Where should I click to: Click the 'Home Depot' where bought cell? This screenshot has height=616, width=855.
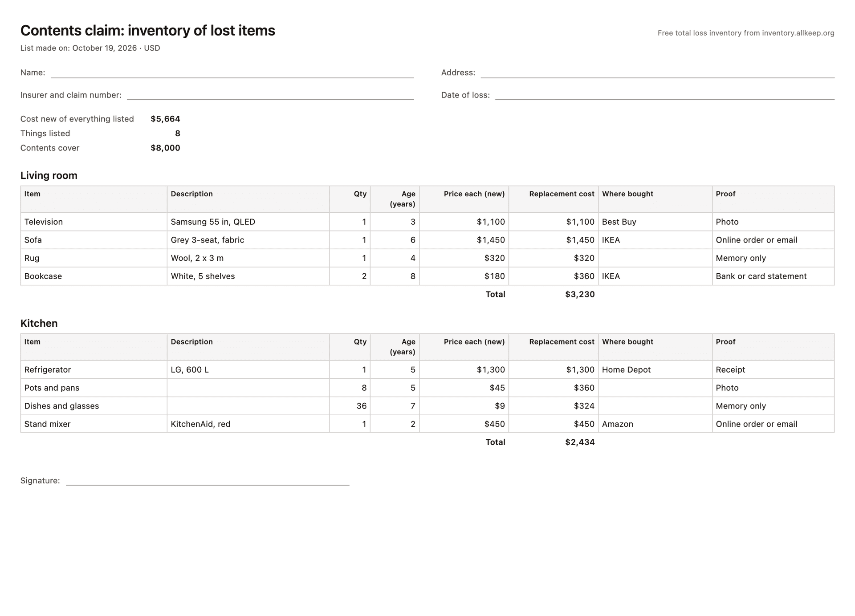pyautogui.click(x=655, y=370)
